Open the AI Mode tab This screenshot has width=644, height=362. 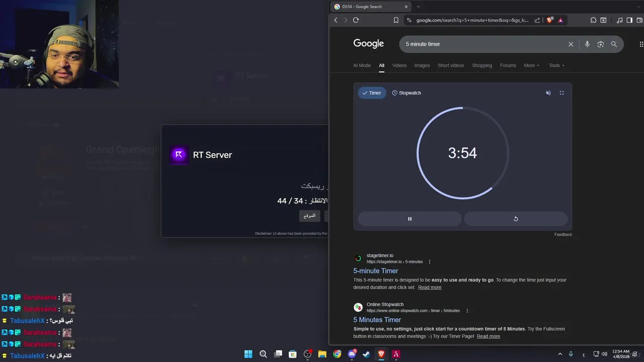[x=362, y=65]
